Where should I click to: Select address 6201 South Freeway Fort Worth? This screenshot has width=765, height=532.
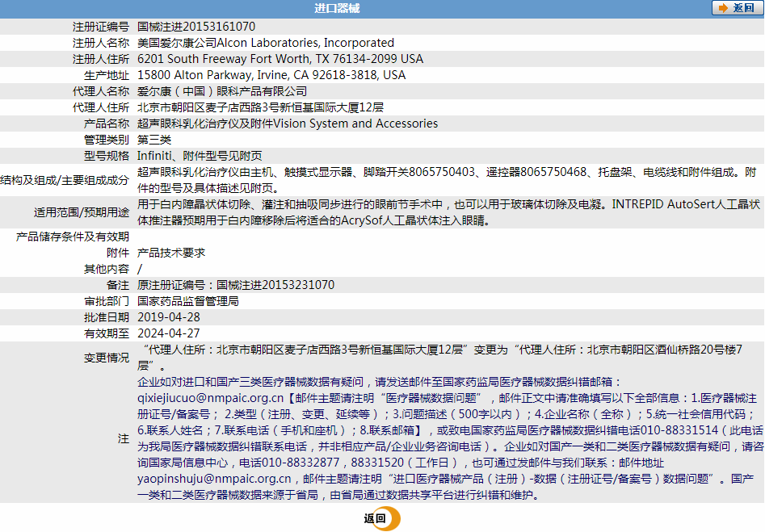(224, 59)
